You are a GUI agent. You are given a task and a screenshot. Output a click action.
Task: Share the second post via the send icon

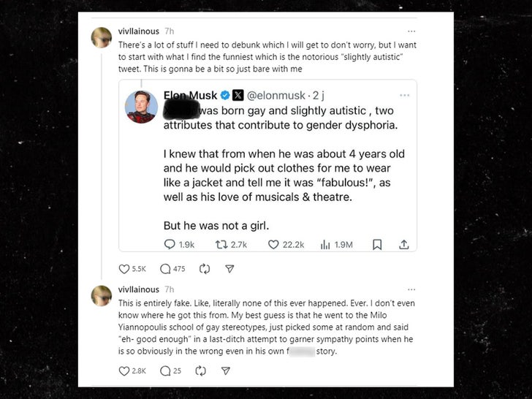(x=226, y=371)
